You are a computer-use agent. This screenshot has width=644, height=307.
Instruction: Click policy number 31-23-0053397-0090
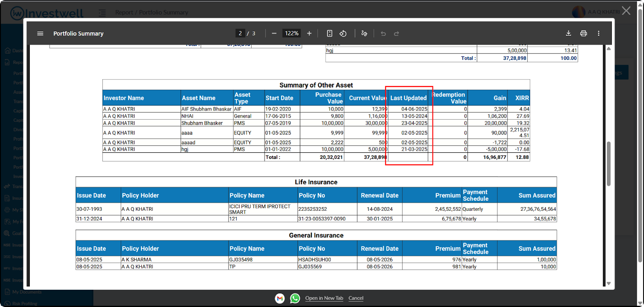322,219
